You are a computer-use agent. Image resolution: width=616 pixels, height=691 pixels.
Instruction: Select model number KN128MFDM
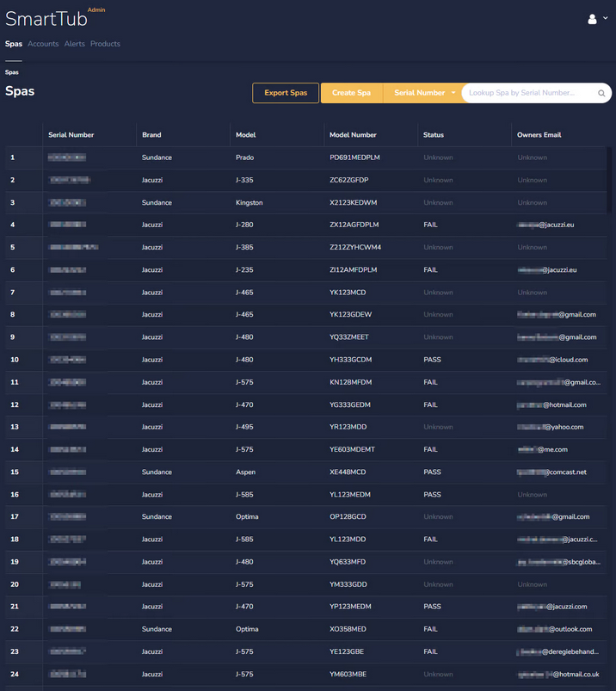(351, 382)
